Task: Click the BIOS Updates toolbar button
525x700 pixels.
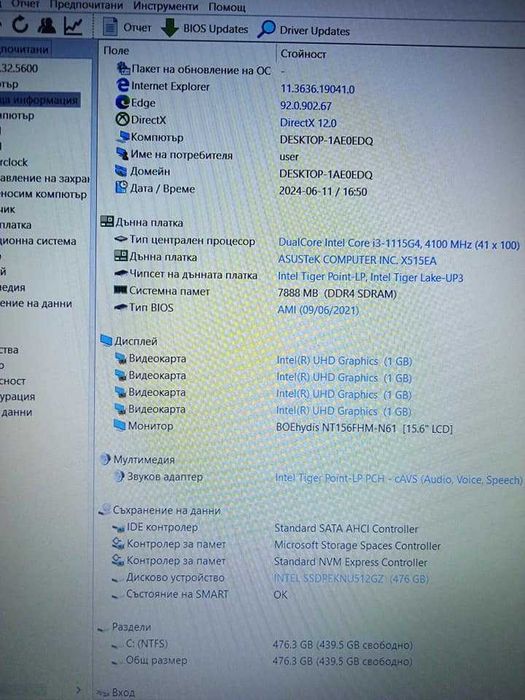Action: point(204,29)
